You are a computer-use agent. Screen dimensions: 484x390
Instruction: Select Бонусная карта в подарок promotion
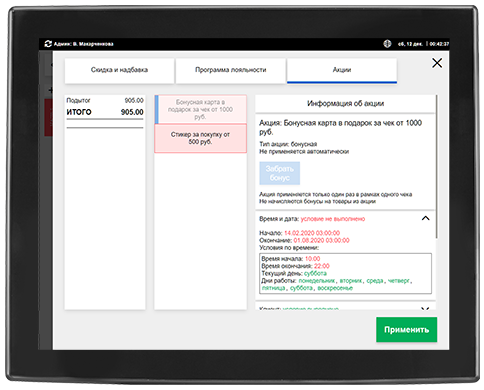pyautogui.click(x=201, y=109)
